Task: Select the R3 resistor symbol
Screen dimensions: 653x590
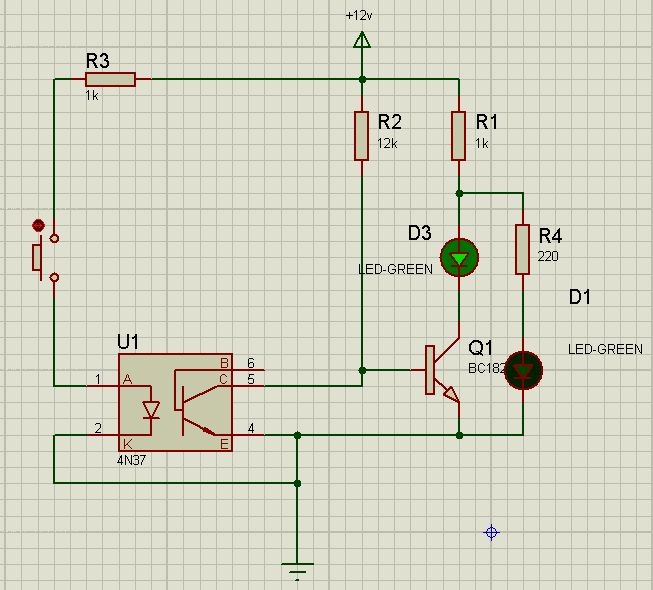Action: coord(110,79)
